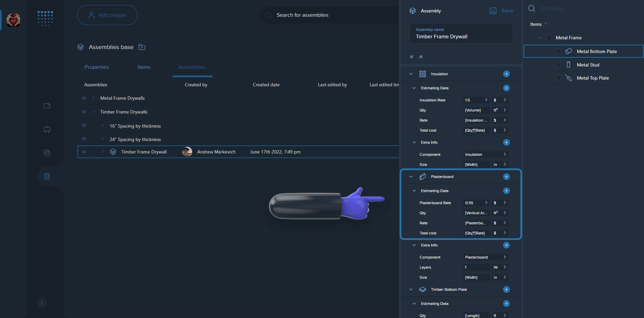Click the Timber Bottom Plate component icon
The image size is (644, 318).
(423, 289)
